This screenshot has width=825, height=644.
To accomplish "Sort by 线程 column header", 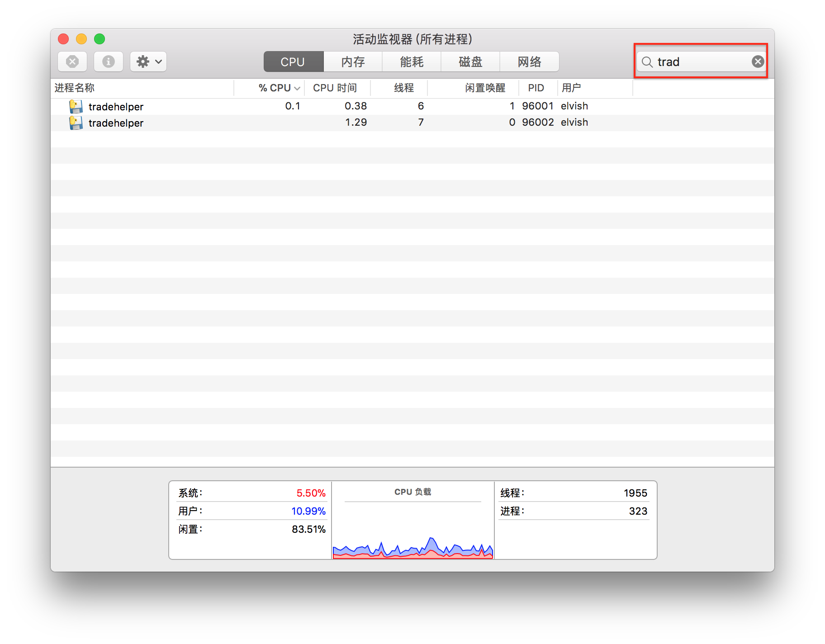I will coord(399,88).
